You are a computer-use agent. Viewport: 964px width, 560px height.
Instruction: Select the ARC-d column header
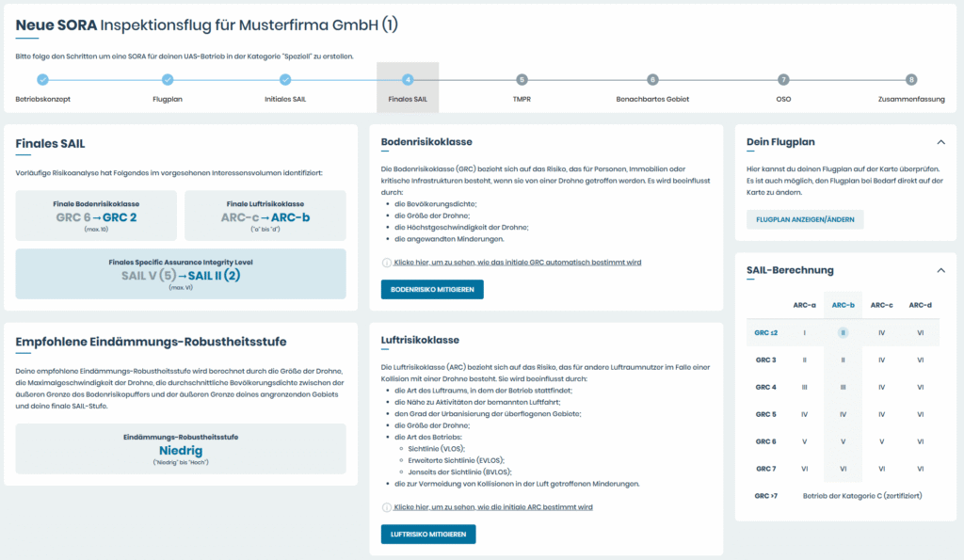[x=921, y=305]
